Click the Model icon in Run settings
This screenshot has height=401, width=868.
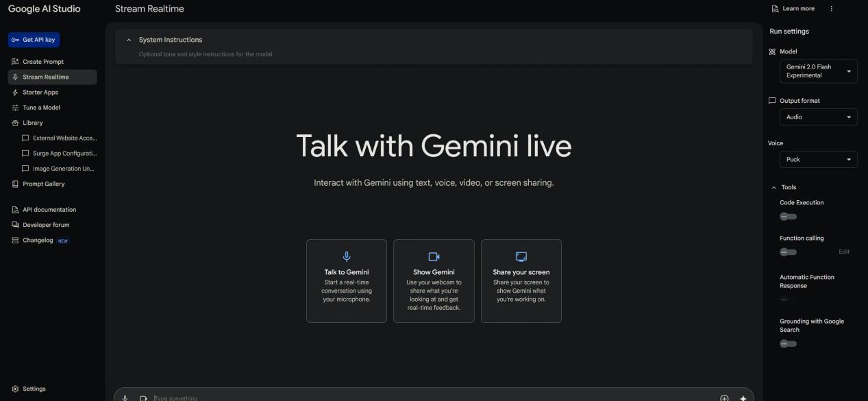tap(772, 51)
